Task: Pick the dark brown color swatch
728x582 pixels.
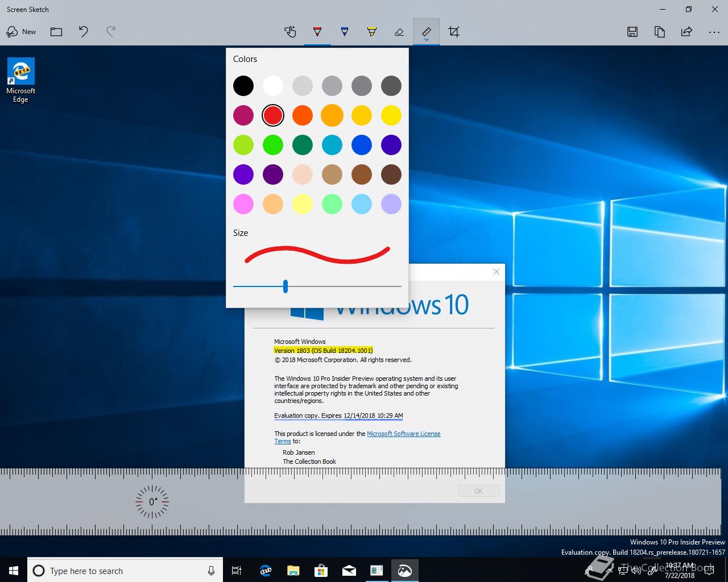Action: tap(391, 174)
